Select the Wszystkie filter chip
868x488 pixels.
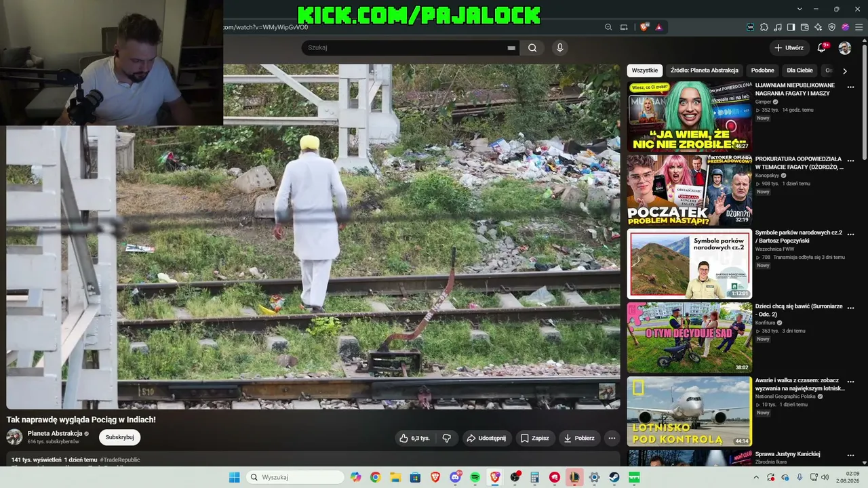pyautogui.click(x=645, y=70)
